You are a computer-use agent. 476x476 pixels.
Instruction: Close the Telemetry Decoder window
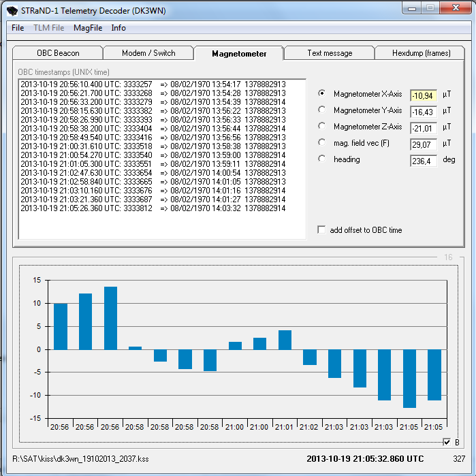point(456,8)
